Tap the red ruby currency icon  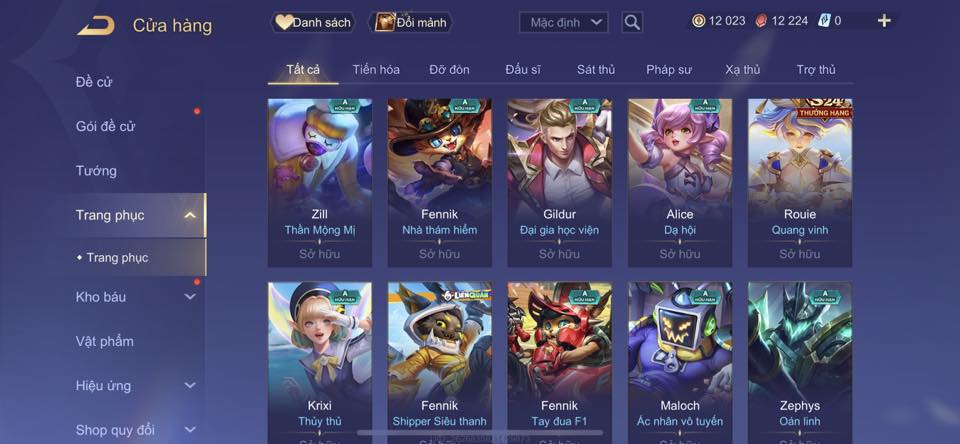pyautogui.click(x=761, y=21)
